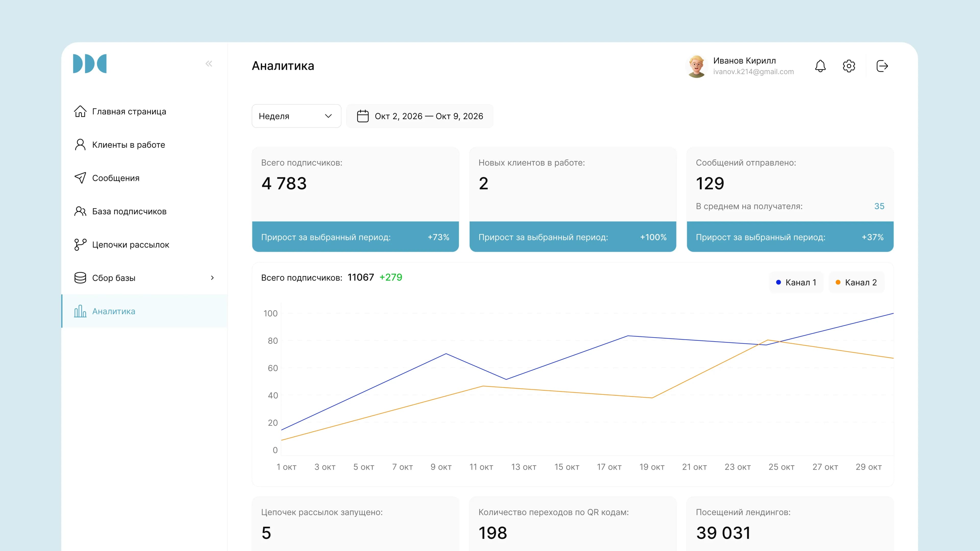Screen dimensions: 980x551
Task: Open Клиенты в работе in the sidebar
Action: pyautogui.click(x=144, y=144)
